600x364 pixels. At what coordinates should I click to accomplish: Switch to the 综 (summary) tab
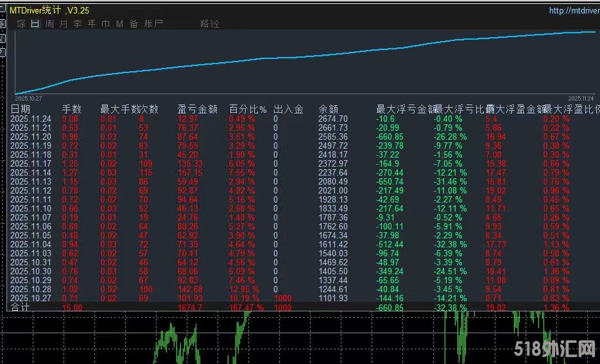point(21,24)
